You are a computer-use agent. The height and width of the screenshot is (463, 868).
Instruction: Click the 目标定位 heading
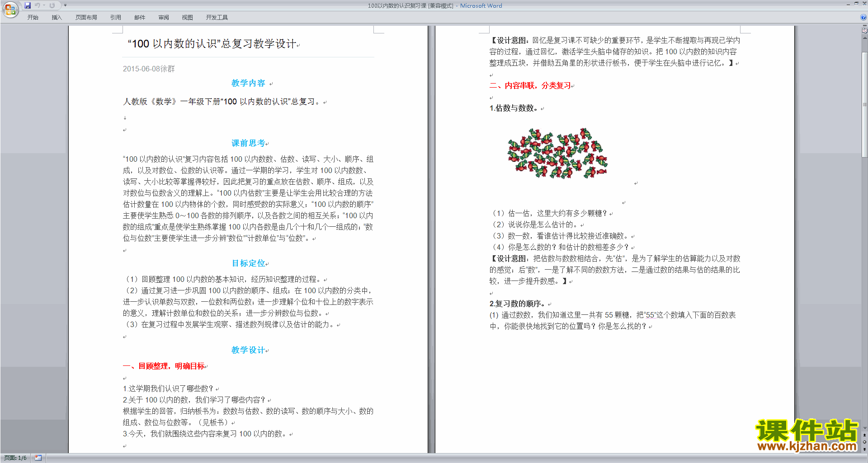pos(248,263)
